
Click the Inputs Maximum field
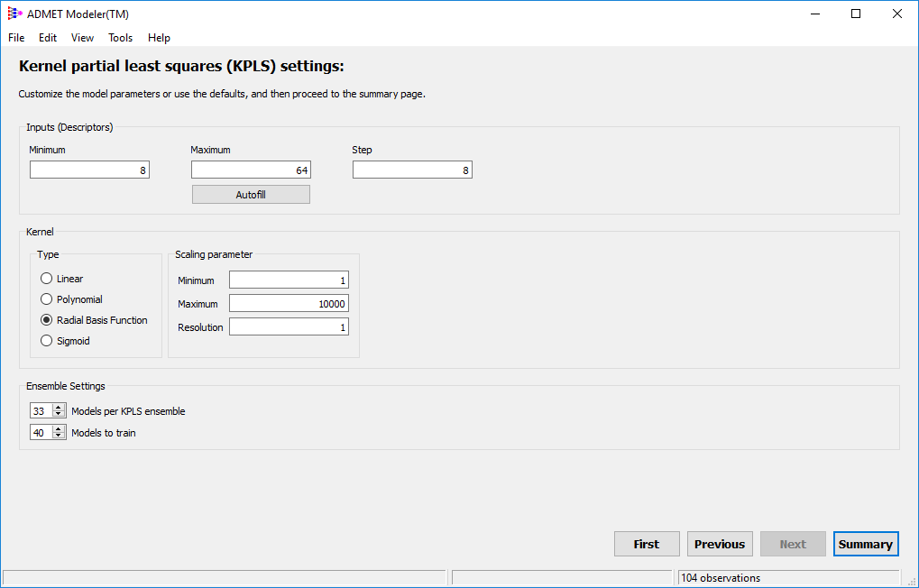251,170
